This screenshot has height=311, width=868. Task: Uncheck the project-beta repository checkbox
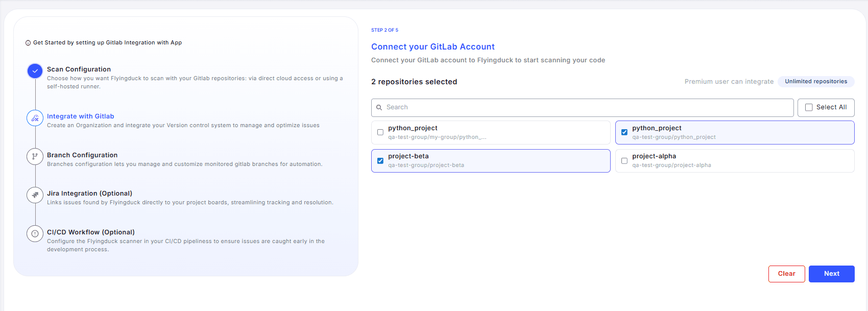[x=380, y=161]
